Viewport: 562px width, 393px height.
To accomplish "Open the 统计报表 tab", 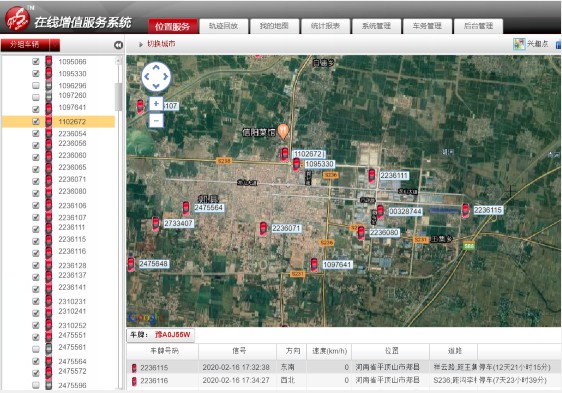I will 325,26.
